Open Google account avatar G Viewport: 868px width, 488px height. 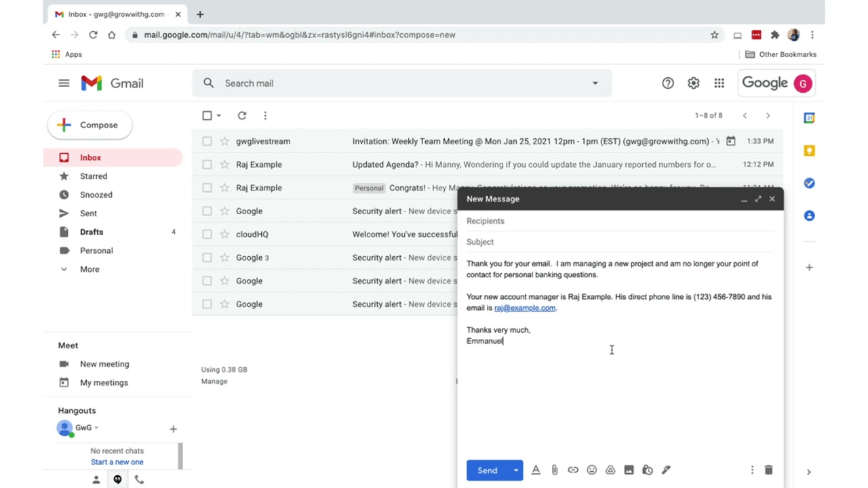[x=803, y=83]
